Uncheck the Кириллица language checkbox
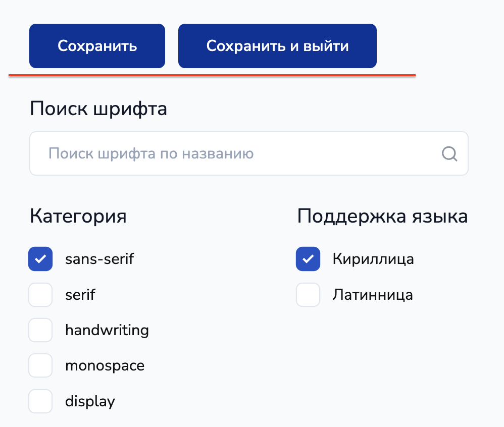Image resolution: width=504 pixels, height=427 pixels. (308, 259)
